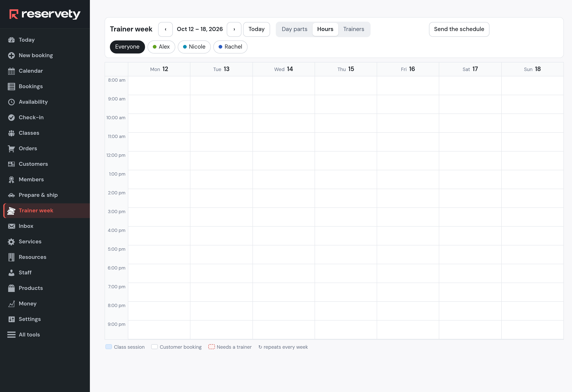Viewport: 572px width, 392px height.
Task: Filter schedule by Nicole
Action: pyautogui.click(x=194, y=47)
